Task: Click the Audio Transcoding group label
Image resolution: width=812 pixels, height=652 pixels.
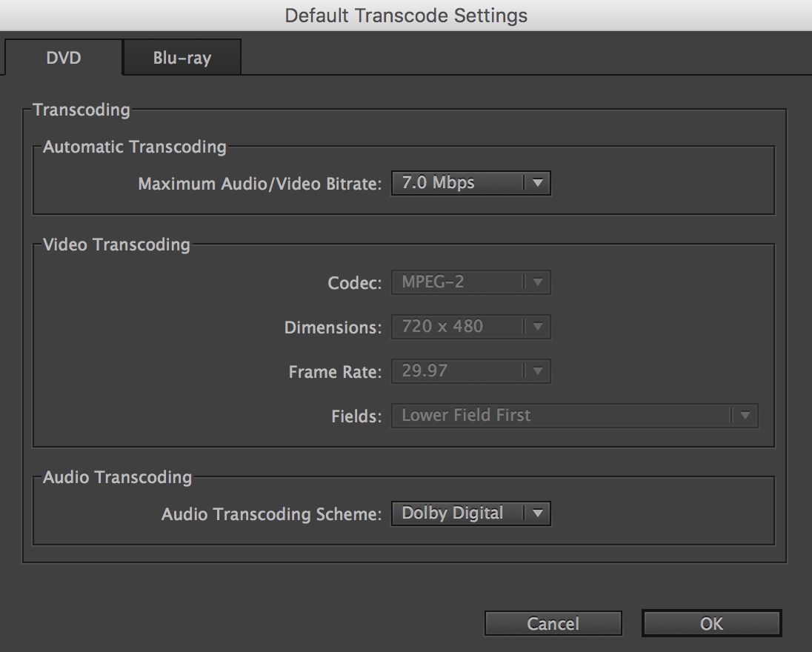Action: tap(118, 477)
